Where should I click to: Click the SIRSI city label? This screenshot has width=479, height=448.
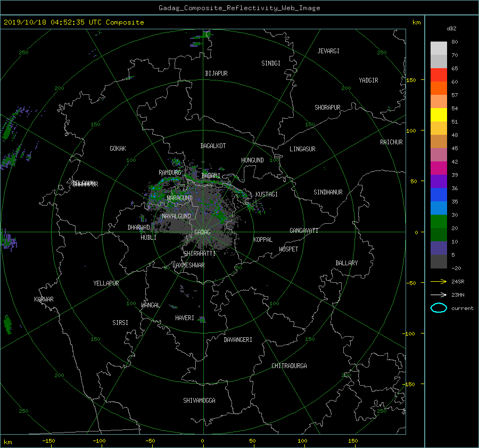(120, 323)
